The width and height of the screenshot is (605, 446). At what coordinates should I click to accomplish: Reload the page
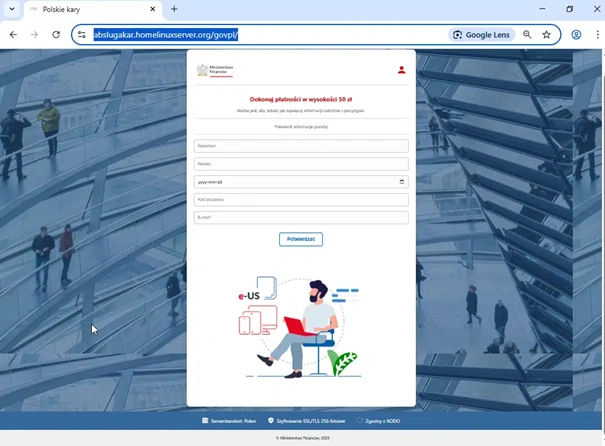point(56,34)
